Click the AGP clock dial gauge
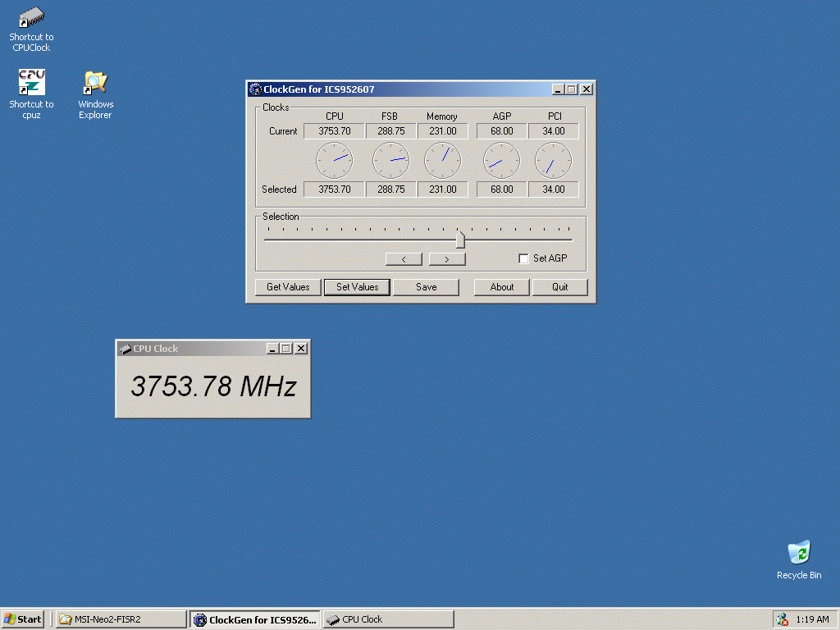This screenshot has width=840, height=630. pos(501,160)
